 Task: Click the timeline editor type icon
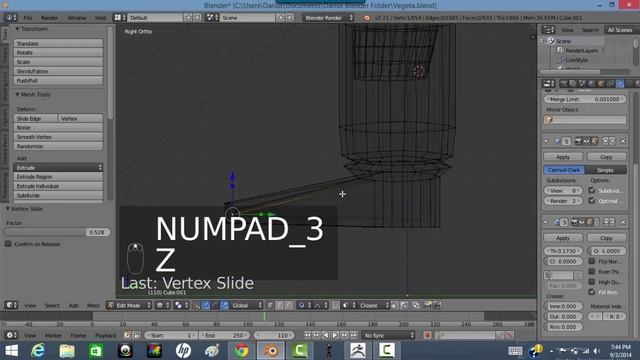tap(11, 335)
